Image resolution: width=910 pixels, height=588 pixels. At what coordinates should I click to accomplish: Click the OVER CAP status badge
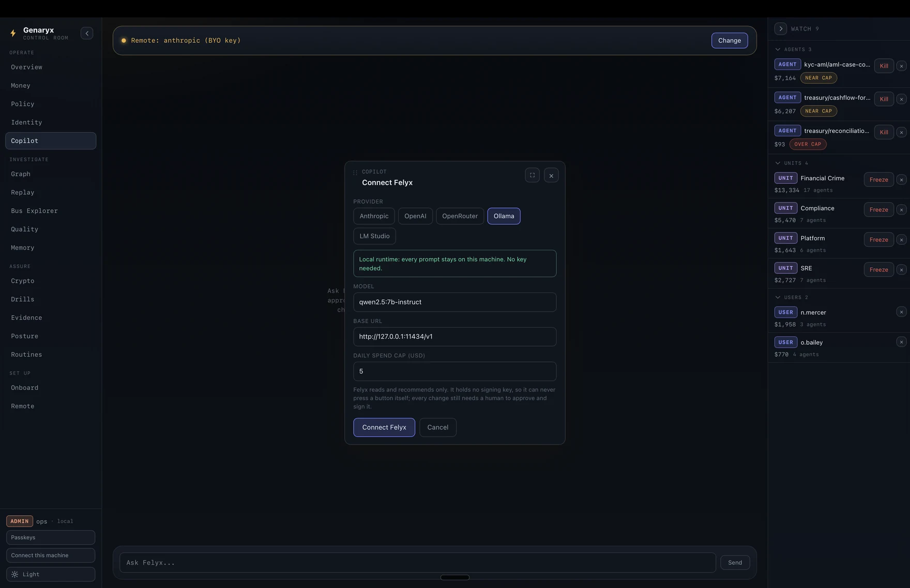pos(808,144)
